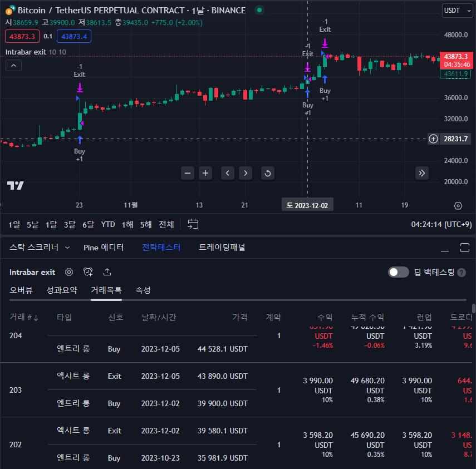Image resolution: width=476 pixels, height=469 pixels.
Task: Click the zoom out minus button on chart
Action: pos(187,173)
